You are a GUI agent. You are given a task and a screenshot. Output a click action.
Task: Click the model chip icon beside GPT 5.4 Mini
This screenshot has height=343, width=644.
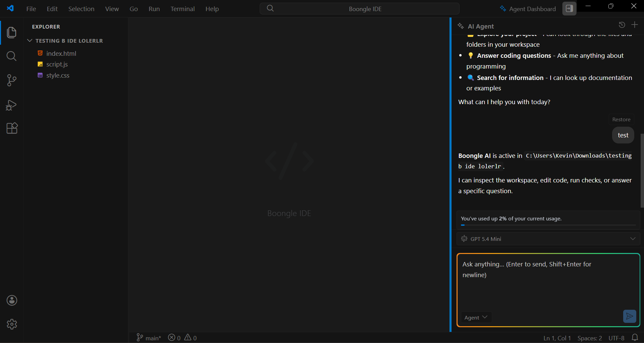click(x=464, y=239)
